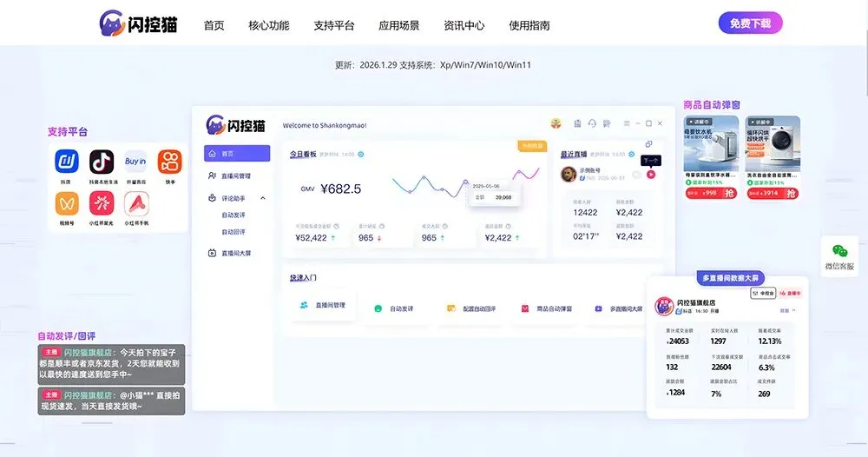The image size is (868, 457).
Task: Click the pop-out icon above 最近直播 panel
Action: click(648, 144)
